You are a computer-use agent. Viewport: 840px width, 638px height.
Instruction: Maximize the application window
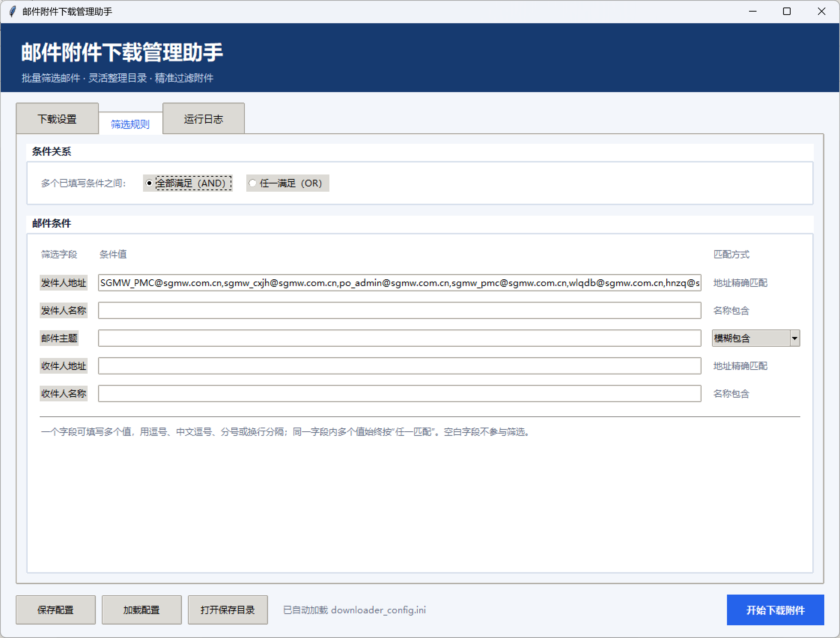[787, 11]
